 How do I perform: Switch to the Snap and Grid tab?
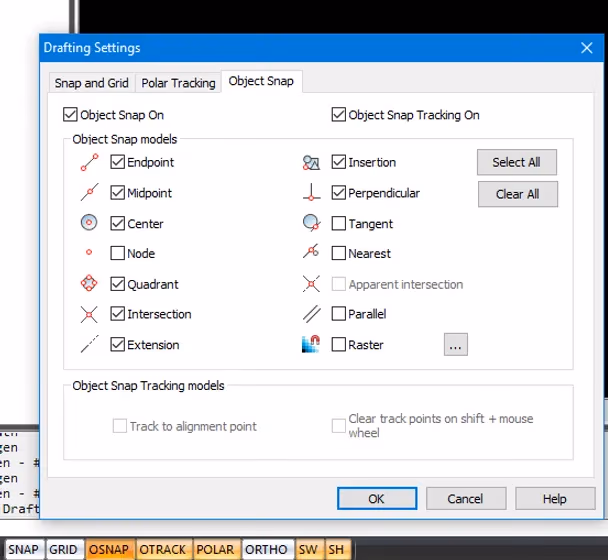92,83
